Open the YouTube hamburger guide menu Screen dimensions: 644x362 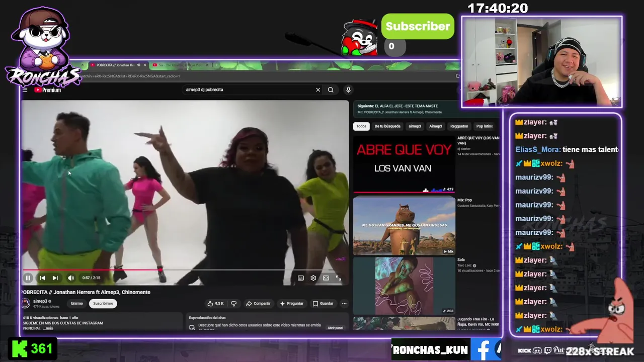tap(25, 90)
